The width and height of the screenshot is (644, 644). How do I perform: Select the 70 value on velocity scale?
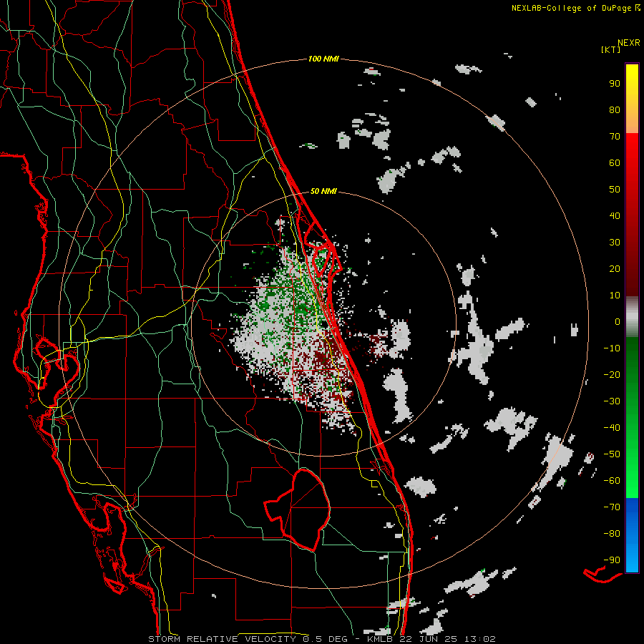pyautogui.click(x=615, y=137)
